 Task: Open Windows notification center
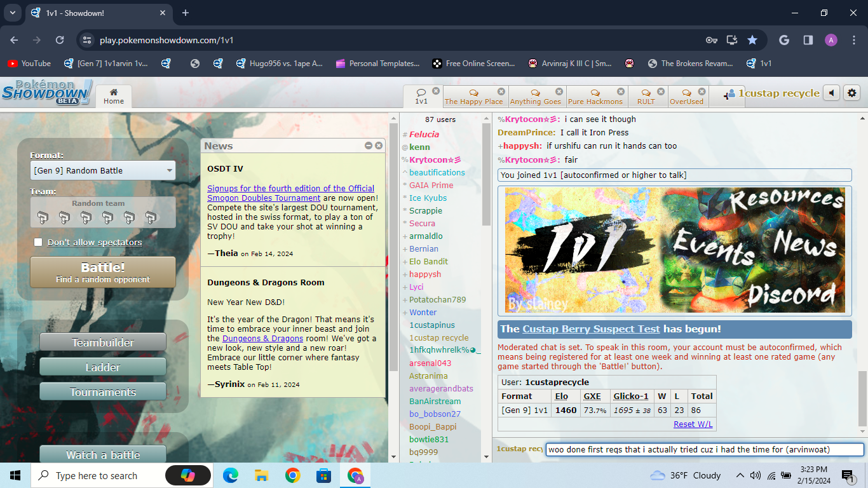tap(848, 475)
